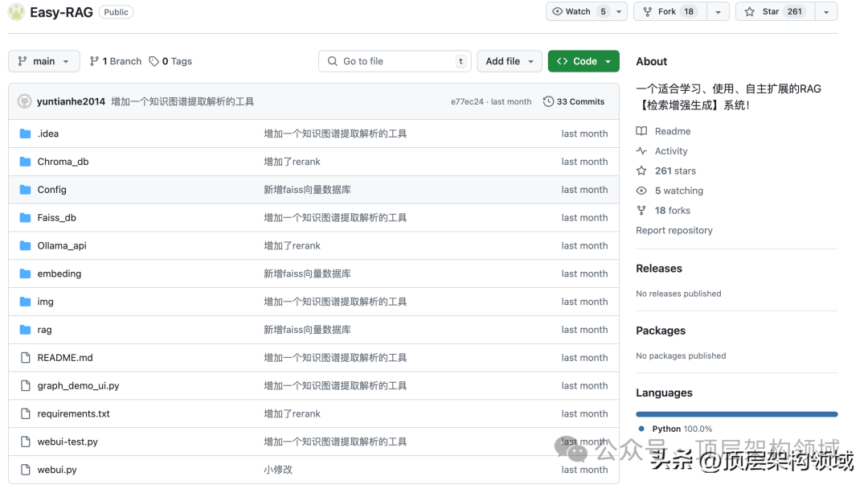View the 33 Commits history
Viewport: 868px width, 485px height.
click(574, 101)
